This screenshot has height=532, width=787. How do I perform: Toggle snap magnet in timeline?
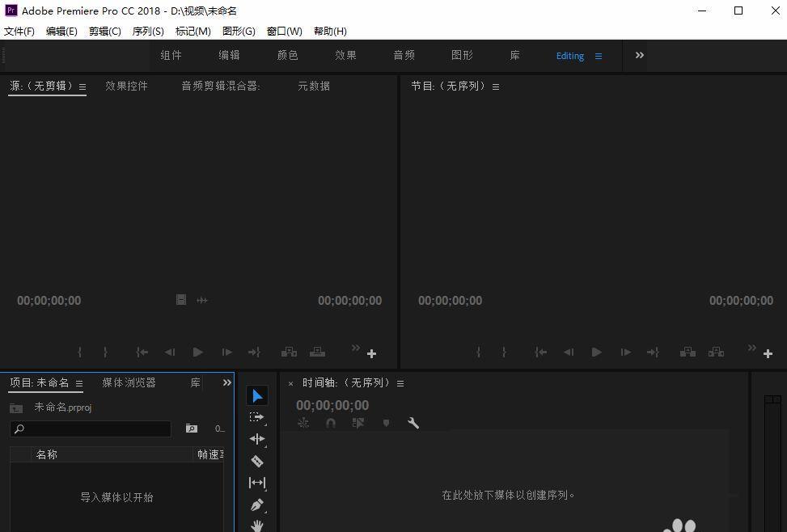pyautogui.click(x=331, y=423)
